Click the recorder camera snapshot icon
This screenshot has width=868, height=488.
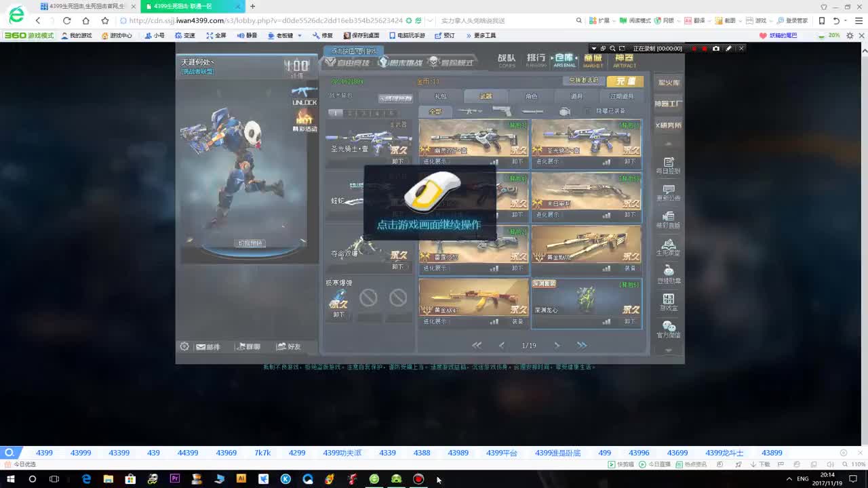pos(715,48)
